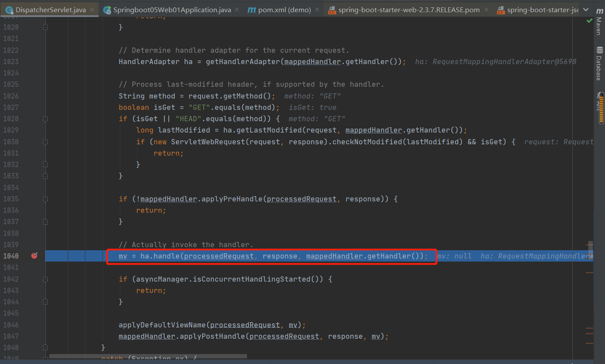Click getHandlerAdapter method call on line 1023
The height and width of the screenshot is (364, 605).
pyautogui.click(x=243, y=61)
